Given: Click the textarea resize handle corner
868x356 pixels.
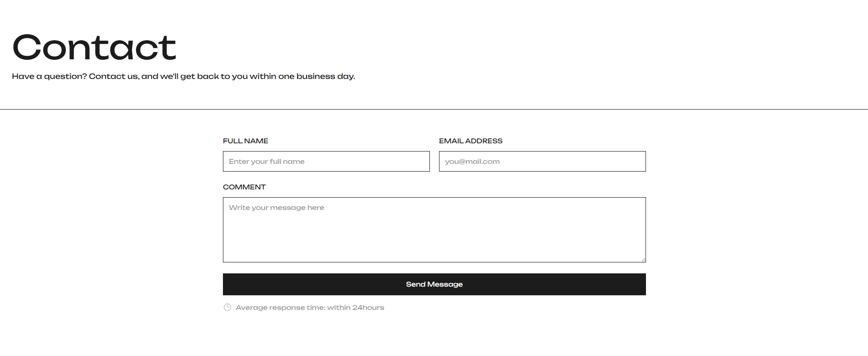Looking at the screenshot, I should click(x=643, y=260).
